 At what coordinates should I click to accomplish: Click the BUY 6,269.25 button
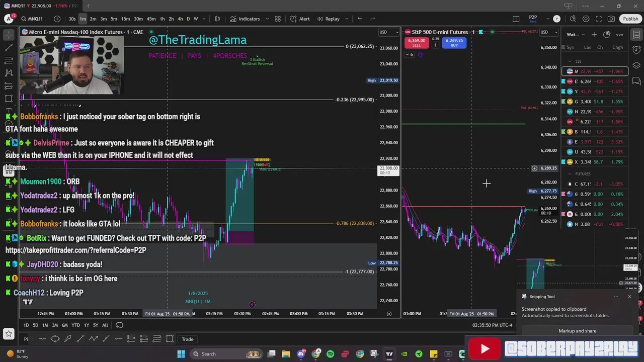[454, 43]
